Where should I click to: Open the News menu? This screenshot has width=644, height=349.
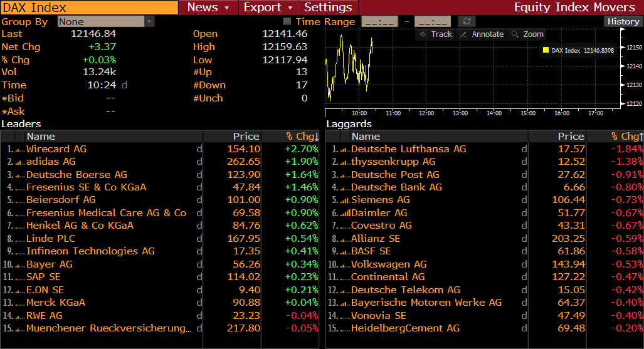(x=208, y=8)
